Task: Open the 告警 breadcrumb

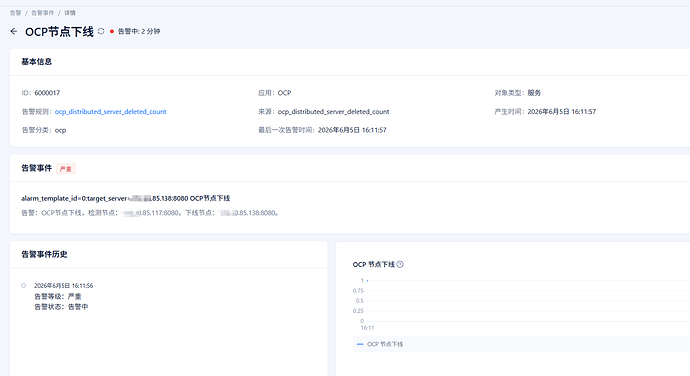Action: pos(15,13)
